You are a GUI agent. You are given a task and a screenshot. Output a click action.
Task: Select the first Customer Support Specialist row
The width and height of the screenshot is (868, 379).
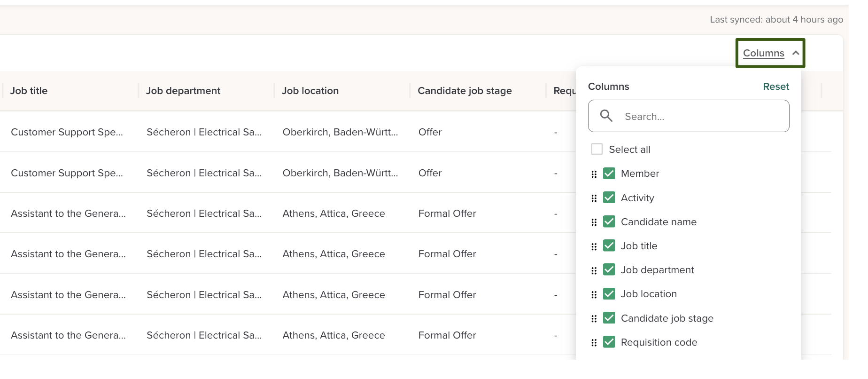pos(67,132)
